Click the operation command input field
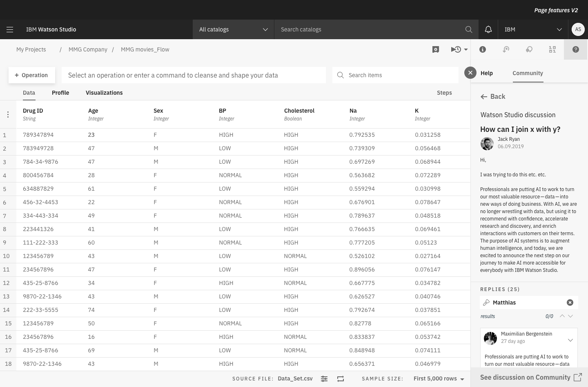588x387 pixels. tap(194, 75)
